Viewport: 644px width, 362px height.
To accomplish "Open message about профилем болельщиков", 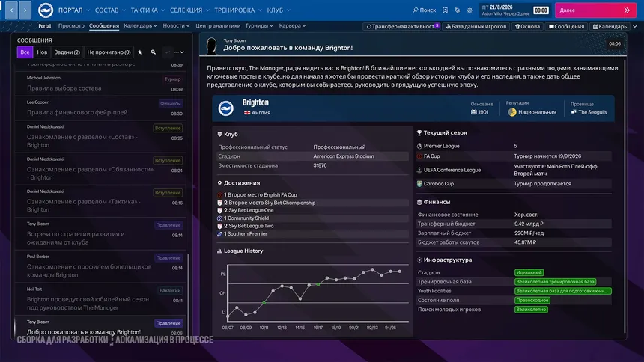I will pos(100,266).
